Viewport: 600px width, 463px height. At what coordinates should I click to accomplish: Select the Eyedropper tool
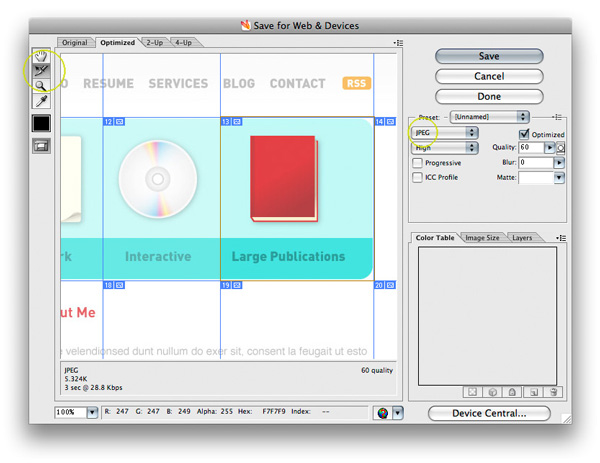pyautogui.click(x=41, y=101)
